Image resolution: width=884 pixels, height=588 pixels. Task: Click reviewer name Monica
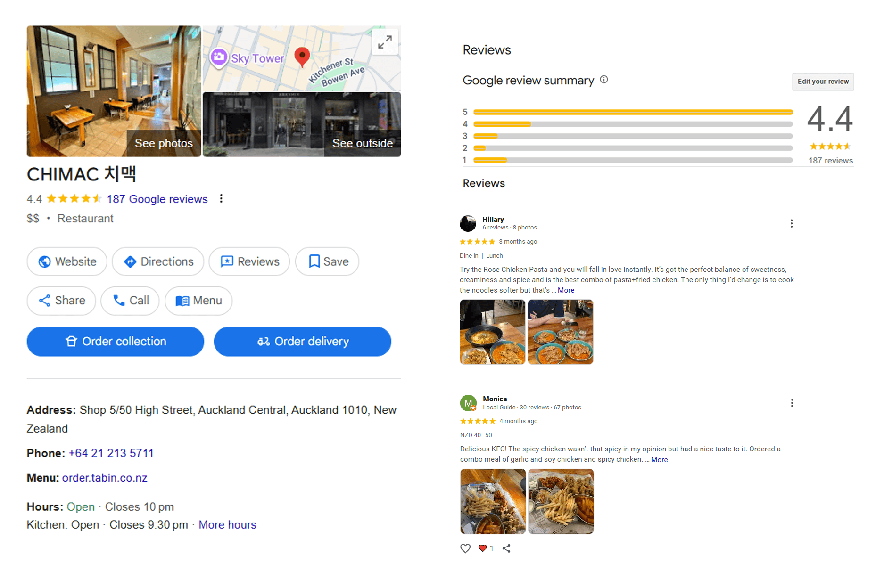click(x=495, y=399)
